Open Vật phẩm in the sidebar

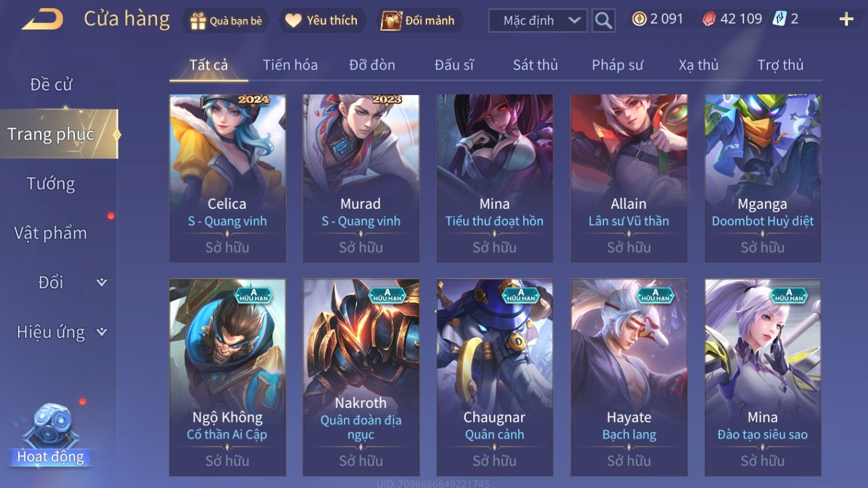[x=51, y=233]
